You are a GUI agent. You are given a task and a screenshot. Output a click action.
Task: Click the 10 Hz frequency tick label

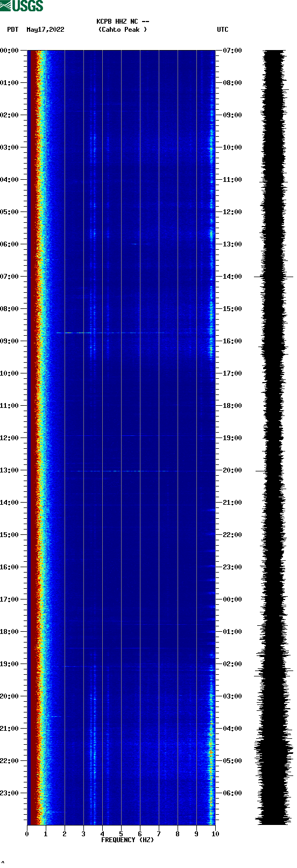[x=215, y=834]
